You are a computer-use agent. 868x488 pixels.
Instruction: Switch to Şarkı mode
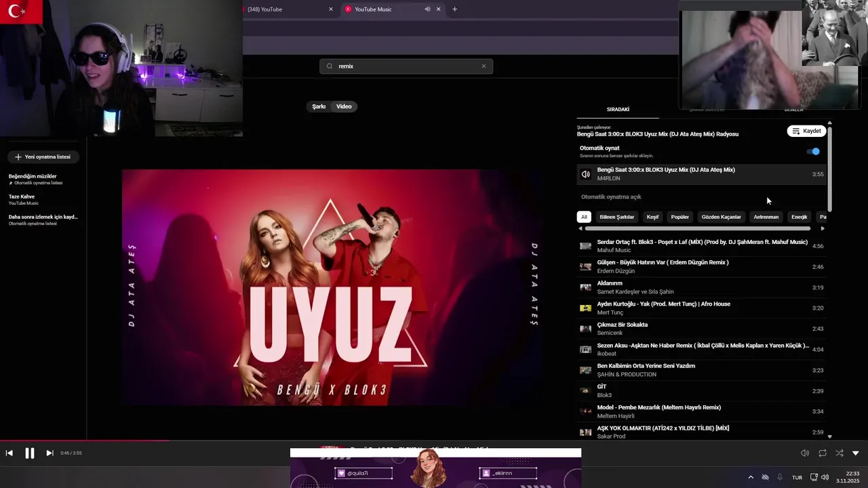[x=319, y=106]
